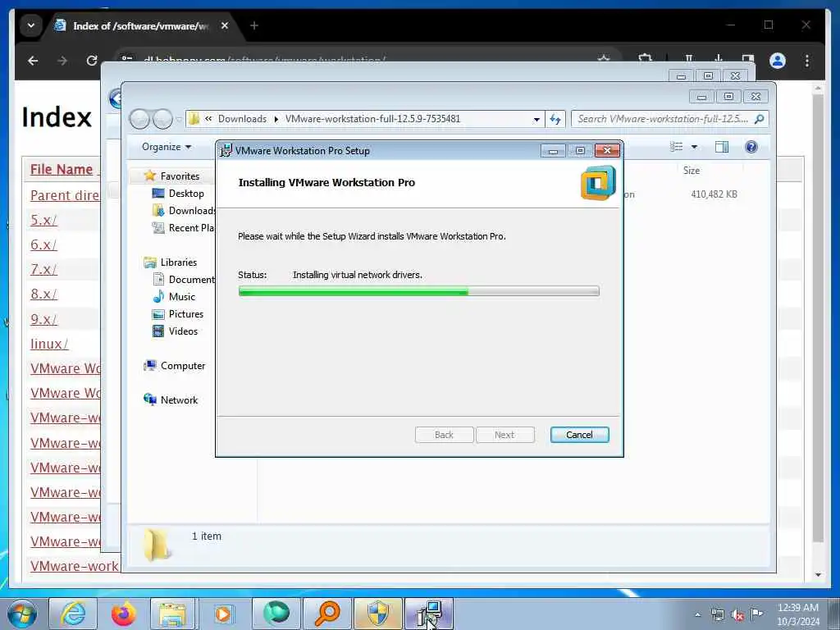Open Videos library in Explorer sidebar

183,331
